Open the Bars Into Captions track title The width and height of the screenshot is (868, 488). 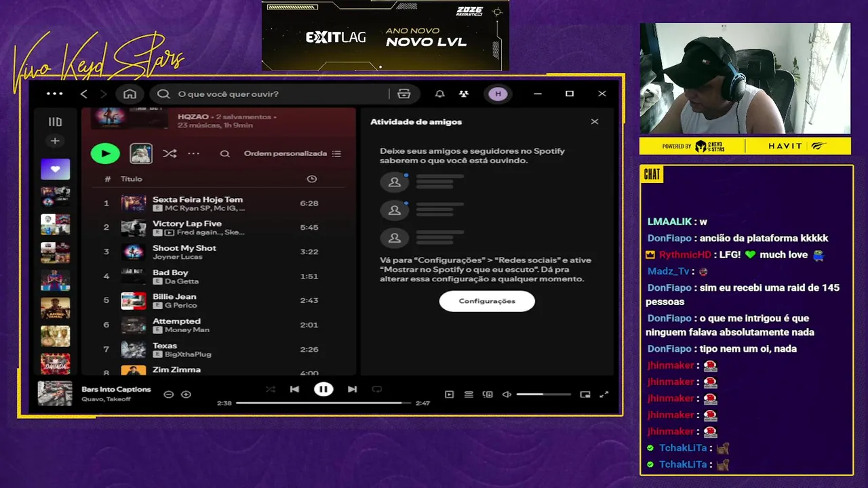116,390
